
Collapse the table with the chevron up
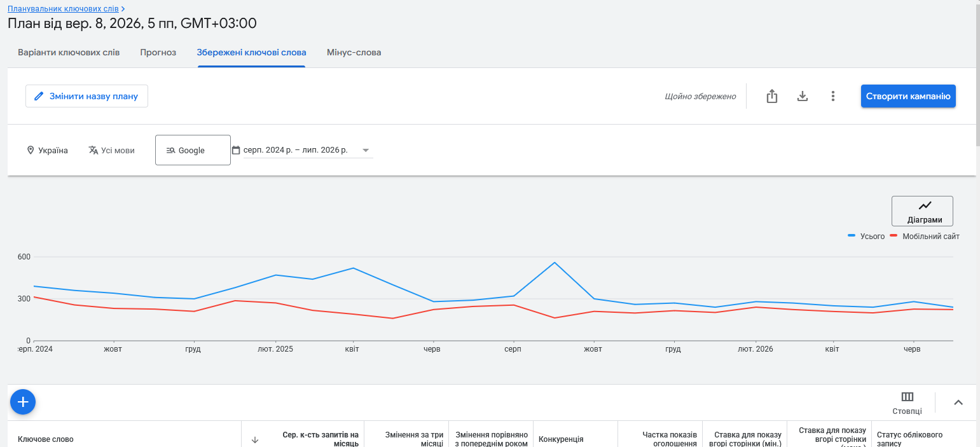pos(958,402)
